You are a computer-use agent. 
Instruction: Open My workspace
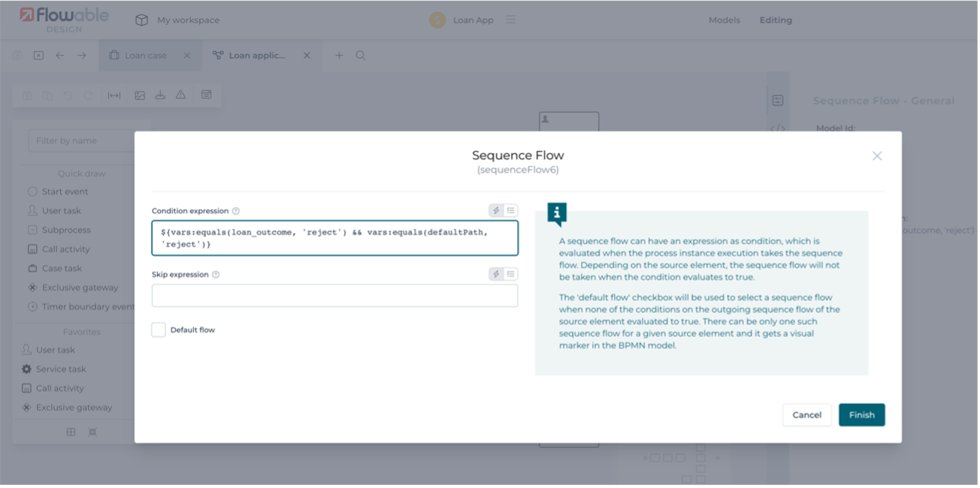pos(187,20)
